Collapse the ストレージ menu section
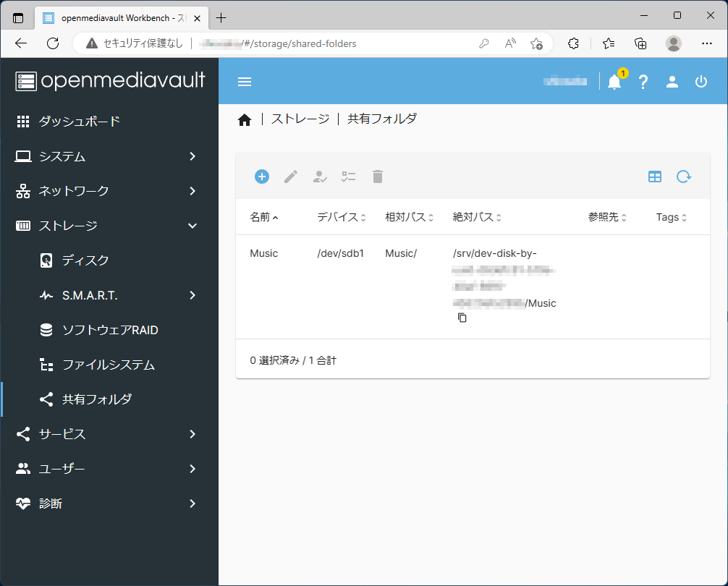This screenshot has height=586, width=728. pyautogui.click(x=109, y=226)
